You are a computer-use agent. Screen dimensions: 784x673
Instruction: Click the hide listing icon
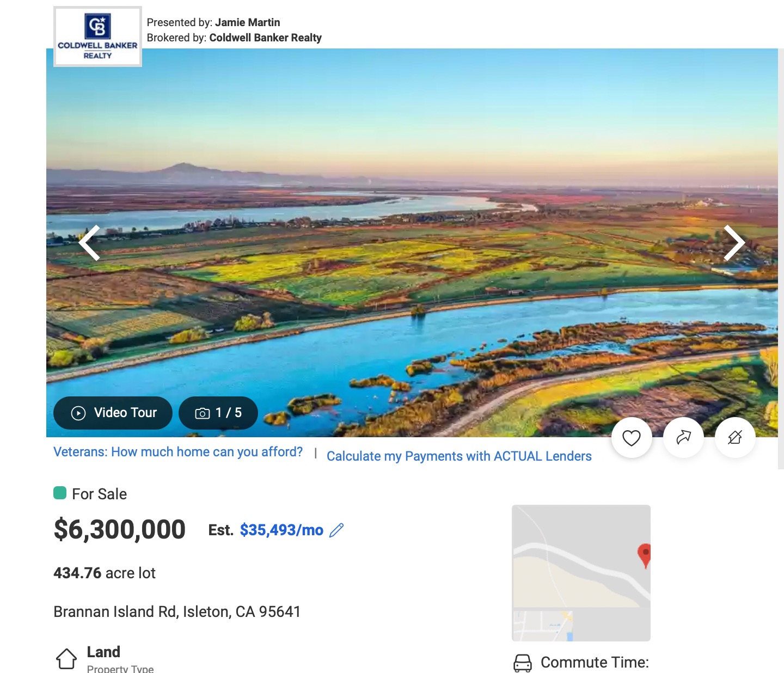tap(735, 438)
